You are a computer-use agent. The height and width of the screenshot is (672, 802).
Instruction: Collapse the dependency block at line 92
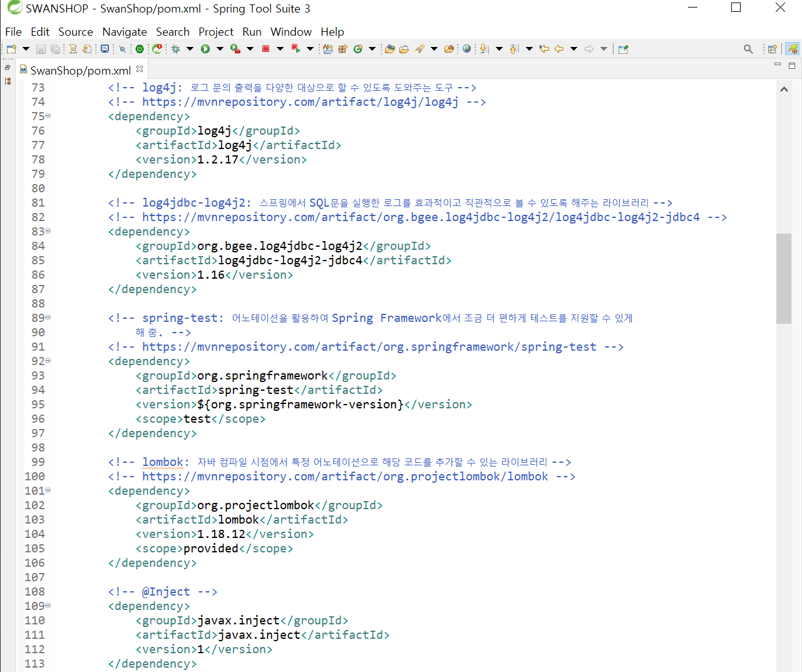click(48, 361)
